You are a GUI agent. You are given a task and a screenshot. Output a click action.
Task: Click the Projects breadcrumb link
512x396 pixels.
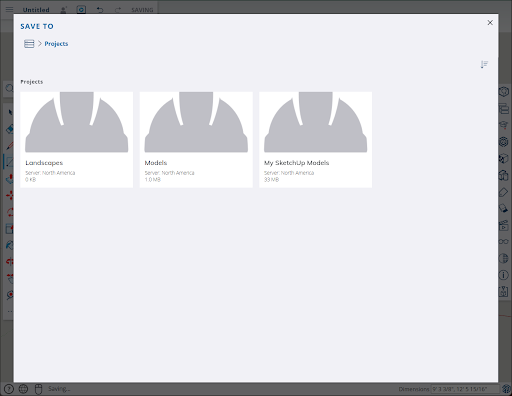(56, 44)
